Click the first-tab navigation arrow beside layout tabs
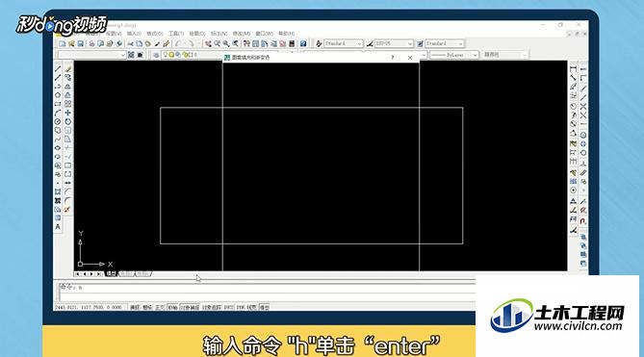The height and width of the screenshot is (357, 644). (78, 273)
